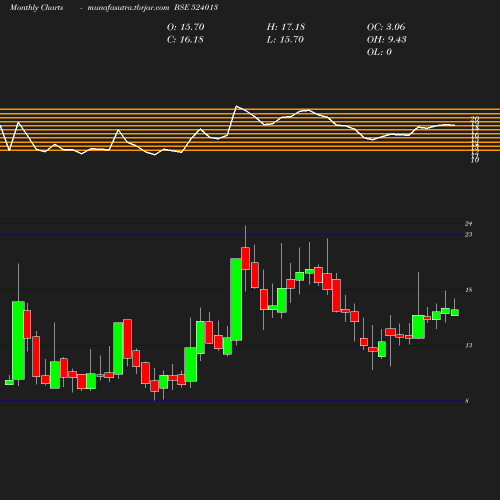Click the open value 'O: 15.70'
The image size is (500, 500).
coord(186,27)
